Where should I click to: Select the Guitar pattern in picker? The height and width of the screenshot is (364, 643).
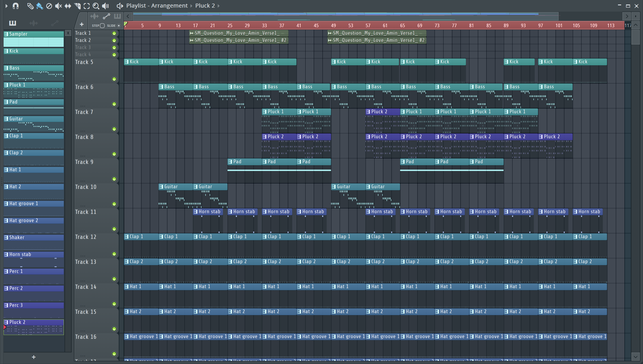coord(33,124)
